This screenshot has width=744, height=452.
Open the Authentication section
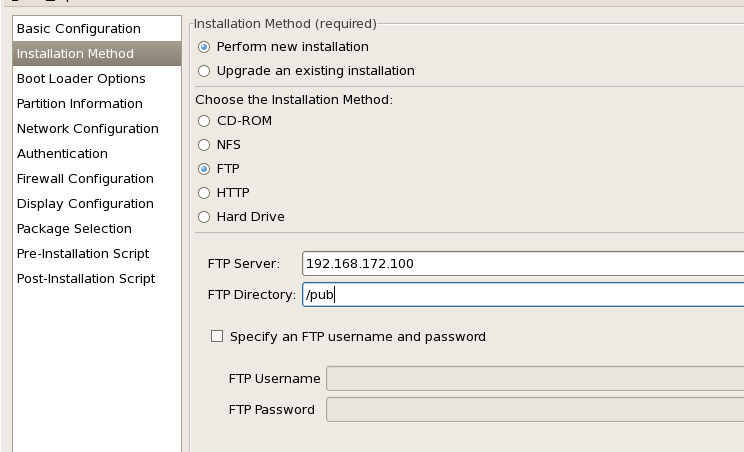pos(62,153)
